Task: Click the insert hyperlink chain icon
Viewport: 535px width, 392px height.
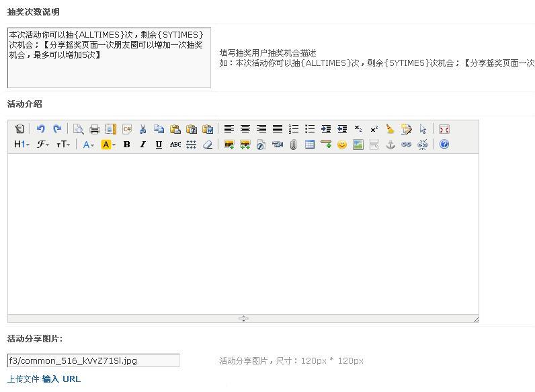Action: (407, 145)
